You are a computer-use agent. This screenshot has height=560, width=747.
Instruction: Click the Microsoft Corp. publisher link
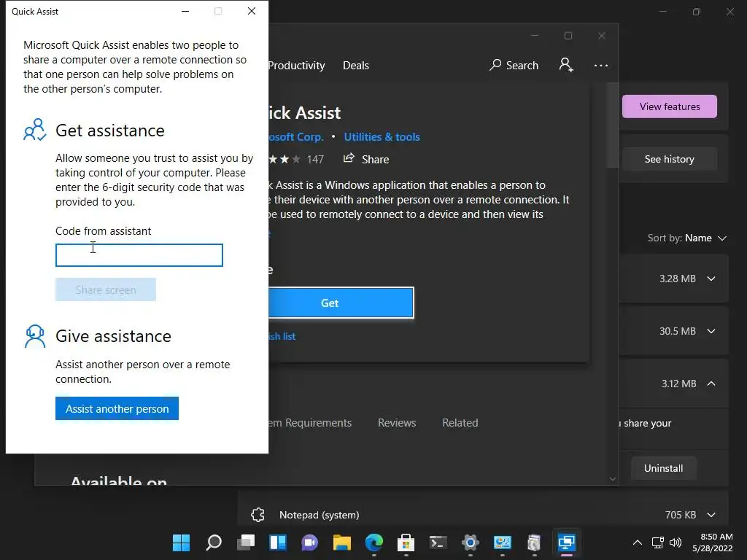tap(296, 137)
